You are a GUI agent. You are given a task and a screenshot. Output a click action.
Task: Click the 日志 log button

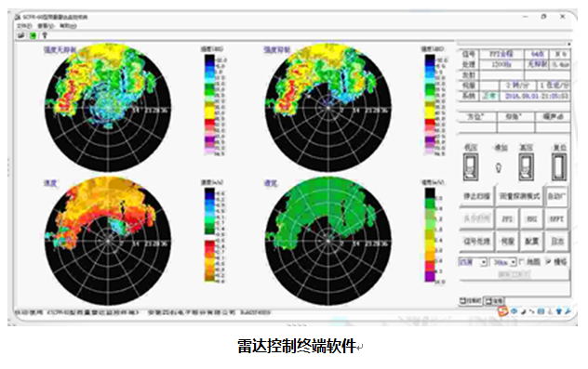pyautogui.click(x=556, y=242)
